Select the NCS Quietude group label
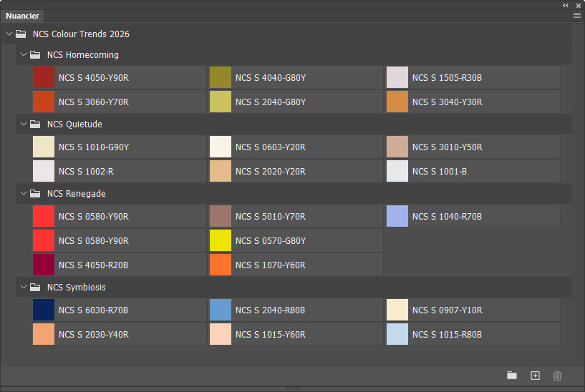Screen dimensions: 585x392 click(74, 124)
